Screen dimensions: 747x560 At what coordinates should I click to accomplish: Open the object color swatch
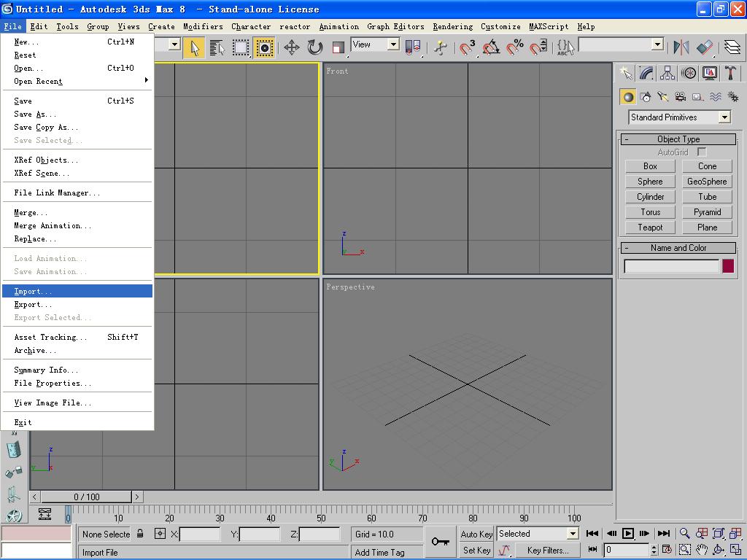[x=728, y=266]
